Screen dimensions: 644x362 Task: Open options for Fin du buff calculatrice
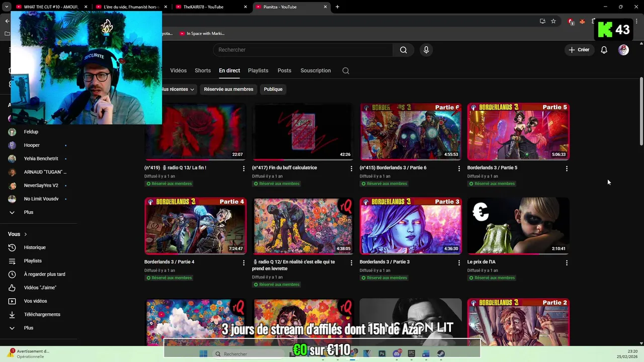(351, 168)
